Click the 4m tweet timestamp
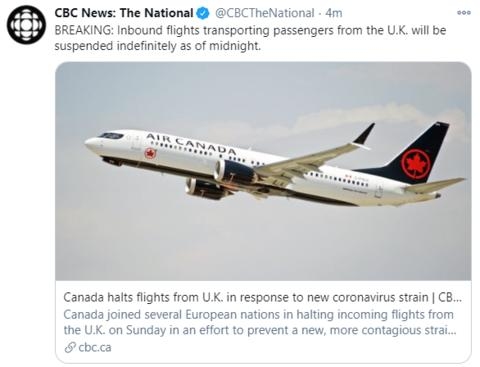The height and width of the screenshot is (367, 480). point(334,13)
